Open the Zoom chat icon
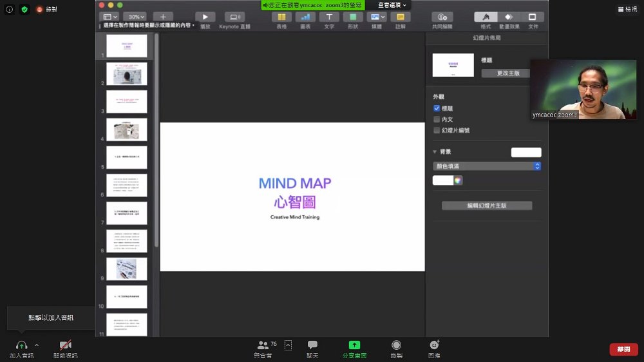 click(x=312, y=345)
